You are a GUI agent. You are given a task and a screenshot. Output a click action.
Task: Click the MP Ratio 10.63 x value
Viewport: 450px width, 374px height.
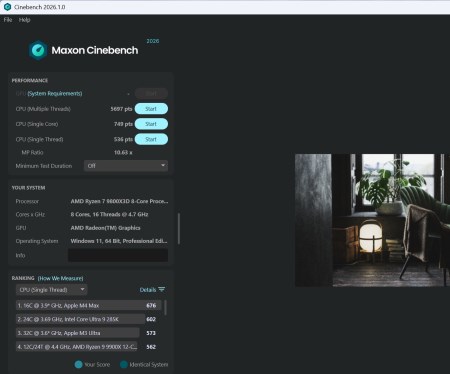tap(123, 152)
